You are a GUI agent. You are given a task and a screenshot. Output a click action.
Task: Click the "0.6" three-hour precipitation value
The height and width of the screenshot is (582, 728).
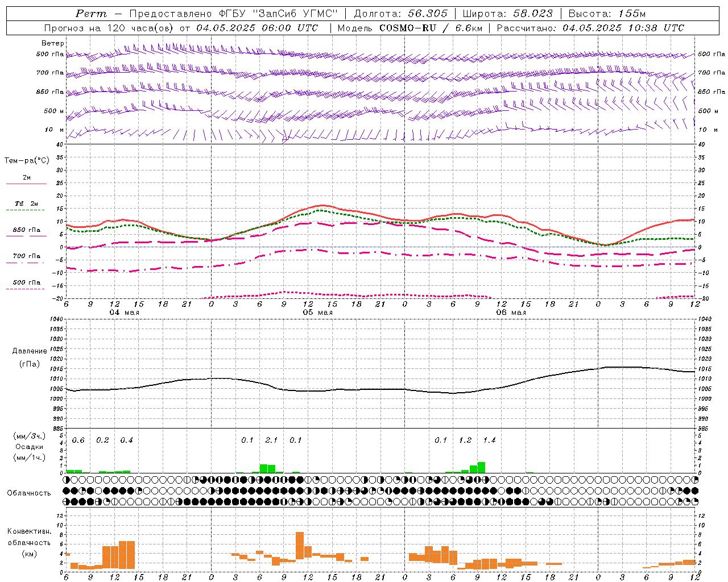(x=78, y=440)
